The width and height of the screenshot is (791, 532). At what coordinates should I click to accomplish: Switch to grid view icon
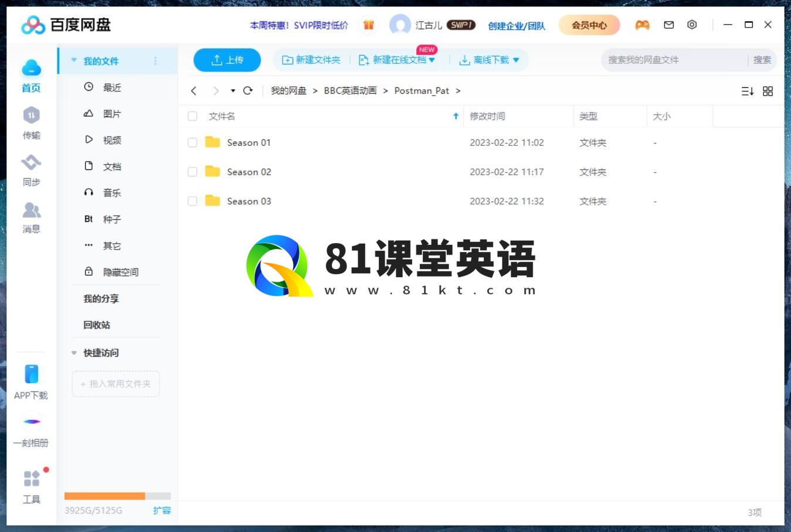coord(768,91)
